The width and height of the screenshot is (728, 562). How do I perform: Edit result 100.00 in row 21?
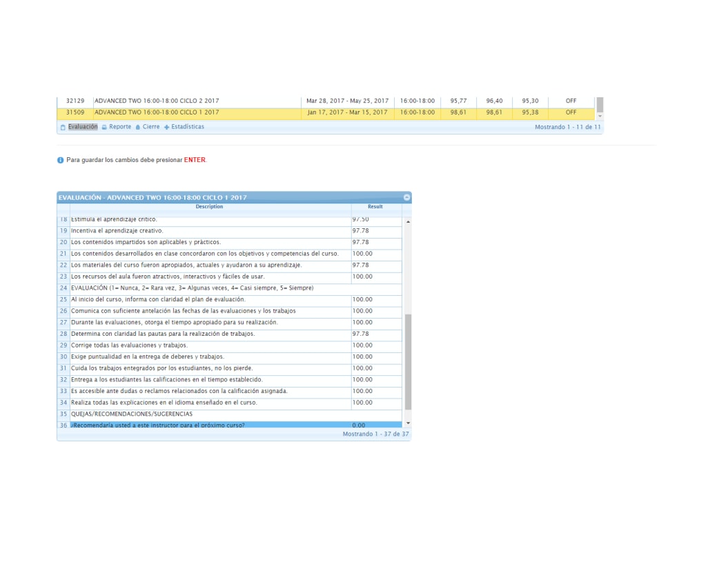(x=377, y=254)
